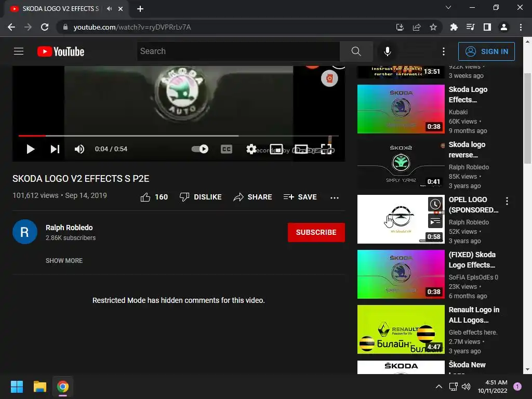532x399 pixels.
Task: Open system volume tray icon
Action: click(466, 387)
